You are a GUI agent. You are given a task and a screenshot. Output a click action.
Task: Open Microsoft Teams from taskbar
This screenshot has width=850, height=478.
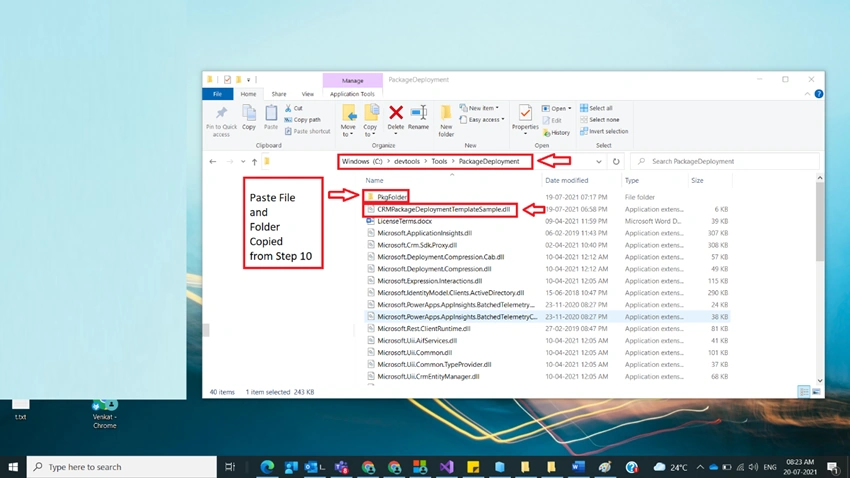(342, 467)
